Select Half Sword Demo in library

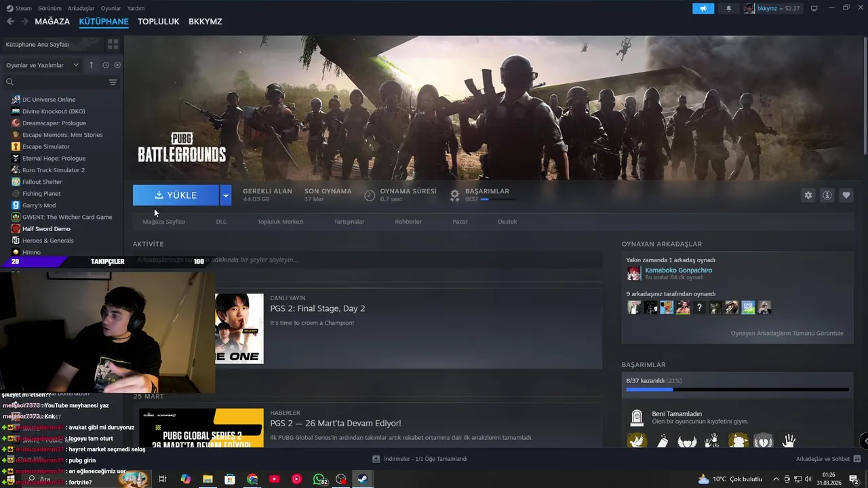tap(45, 229)
